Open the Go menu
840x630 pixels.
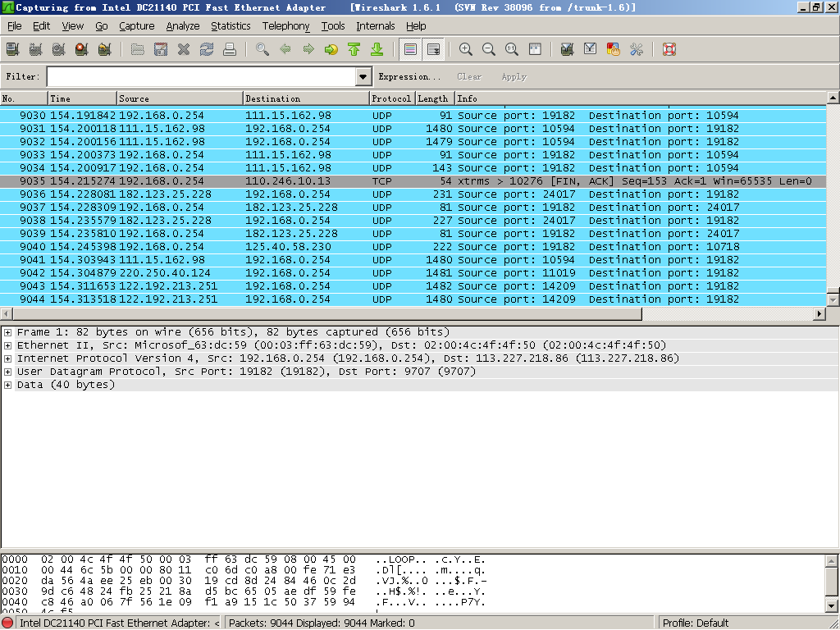pyautogui.click(x=101, y=25)
